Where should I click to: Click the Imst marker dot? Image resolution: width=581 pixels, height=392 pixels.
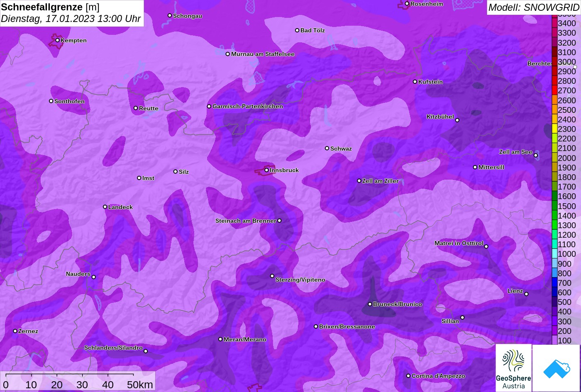coord(139,178)
